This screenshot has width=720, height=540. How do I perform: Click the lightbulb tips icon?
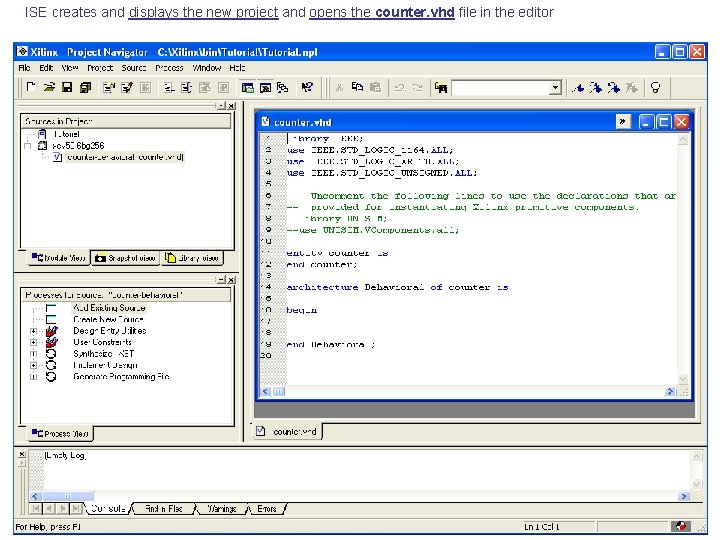[x=656, y=87]
